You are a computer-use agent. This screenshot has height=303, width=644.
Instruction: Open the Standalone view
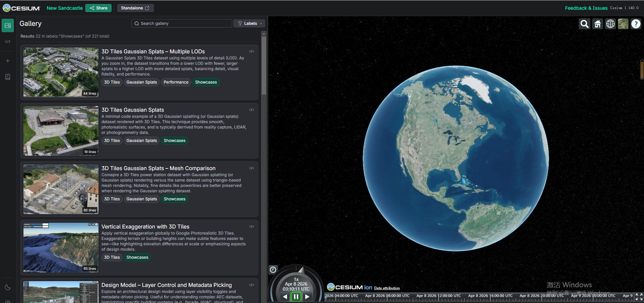pos(135,8)
